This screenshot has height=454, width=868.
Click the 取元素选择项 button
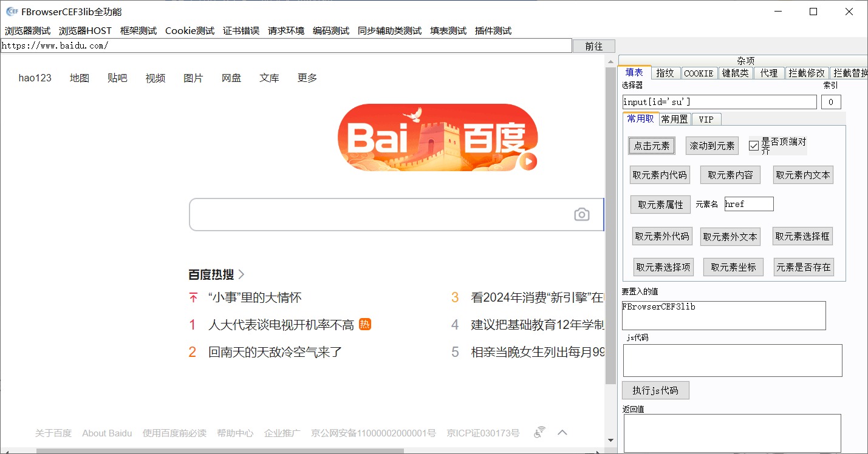point(663,267)
